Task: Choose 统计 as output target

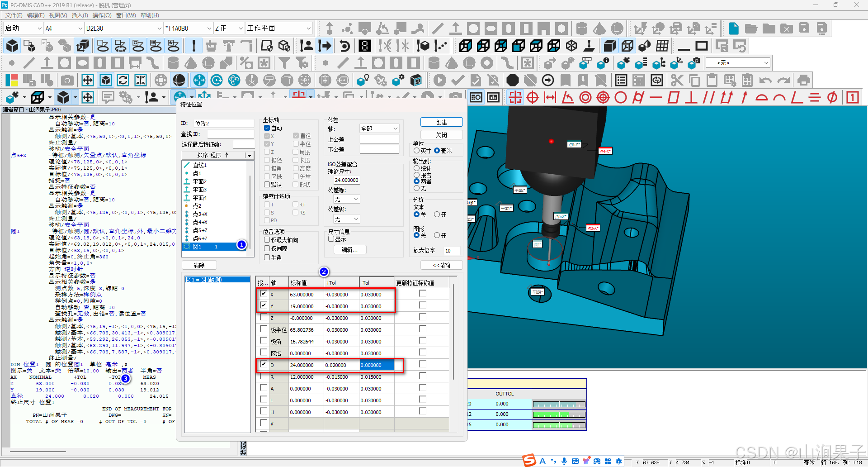Action: (416, 168)
